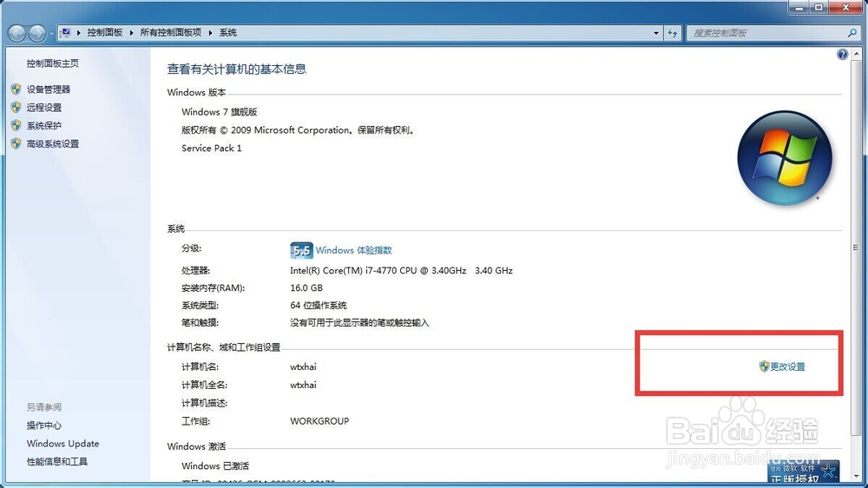Minimize the System window
This screenshot has height=488, width=868.
click(799, 8)
